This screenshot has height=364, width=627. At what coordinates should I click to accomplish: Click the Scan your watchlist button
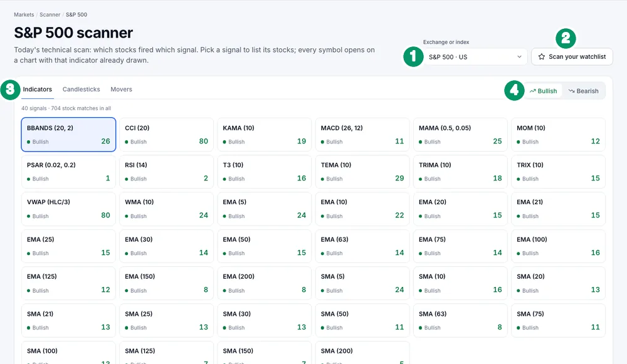point(572,57)
